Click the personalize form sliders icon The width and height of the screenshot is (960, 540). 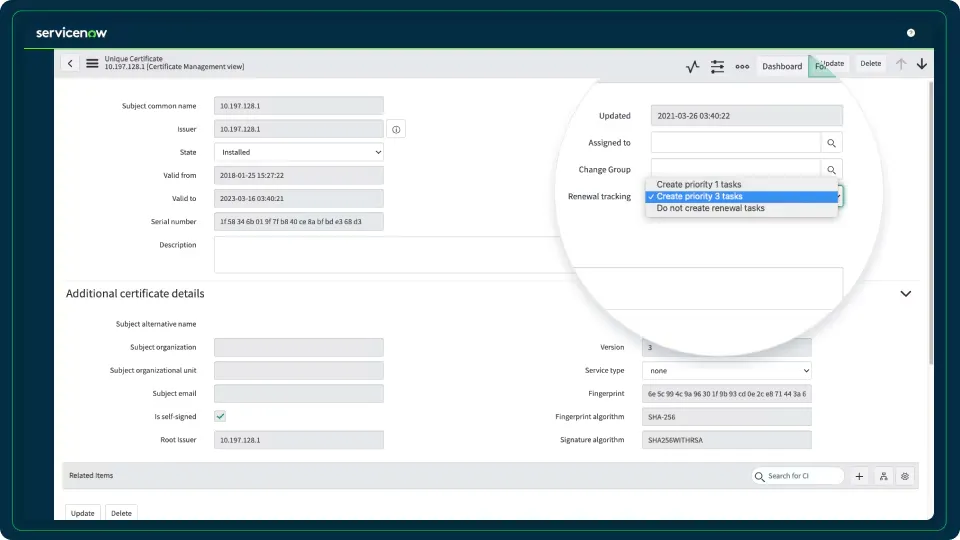pos(717,66)
